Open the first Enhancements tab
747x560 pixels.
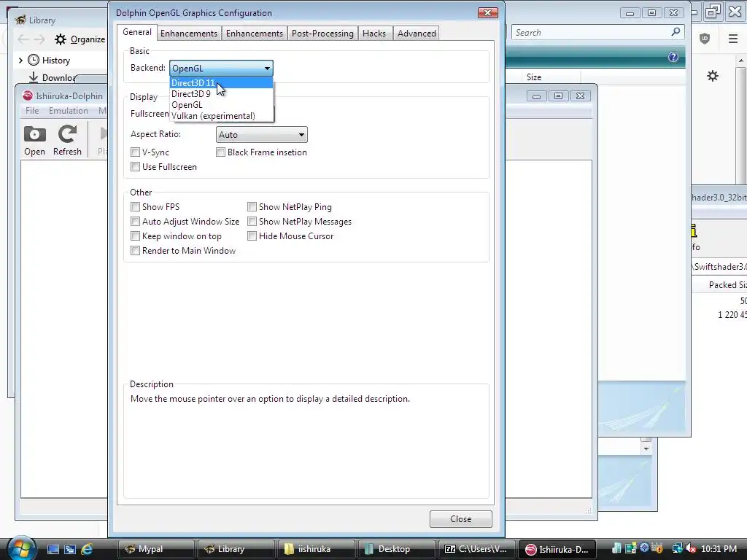(189, 34)
